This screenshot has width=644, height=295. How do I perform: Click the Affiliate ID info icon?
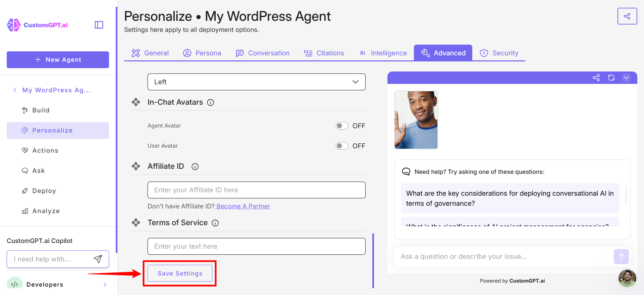tap(195, 167)
